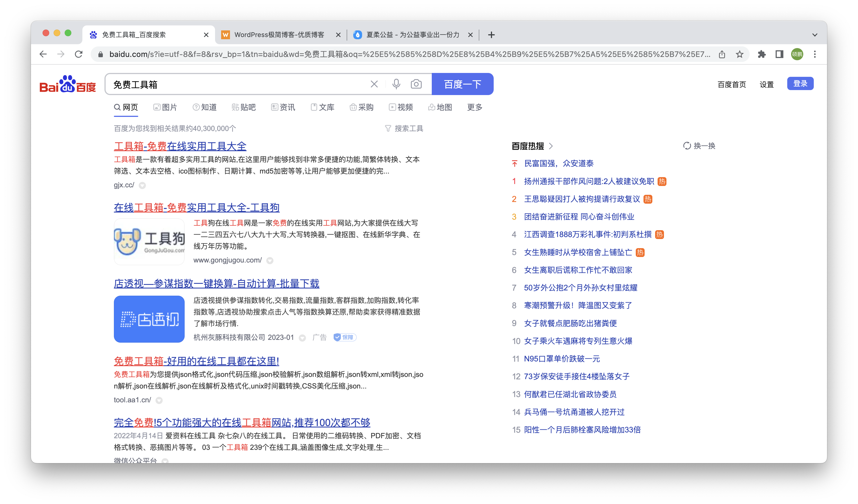This screenshot has height=504, width=858.
Task: Click the browser address bar URL
Action: 410,54
